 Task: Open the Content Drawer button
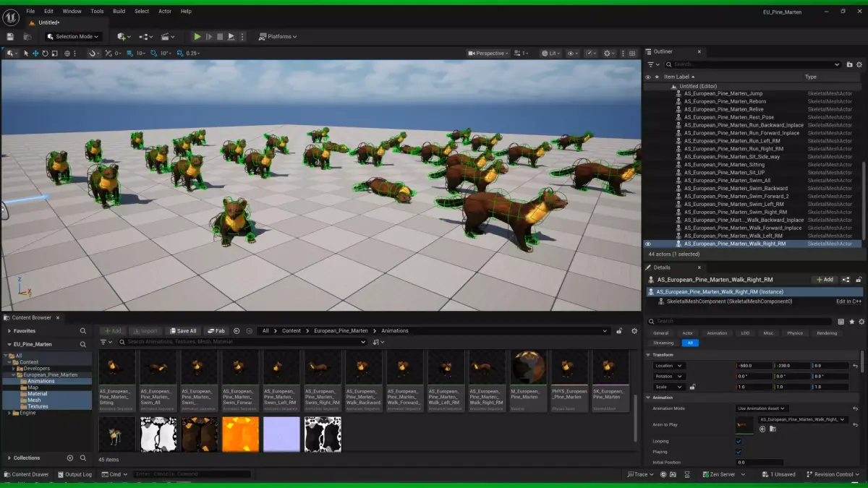(x=27, y=474)
